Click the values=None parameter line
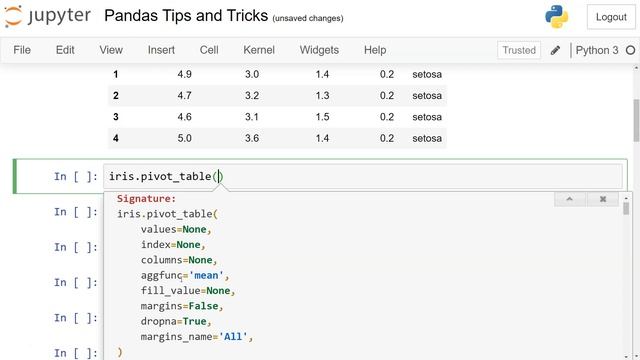This screenshot has width=640, height=360. tap(176, 229)
